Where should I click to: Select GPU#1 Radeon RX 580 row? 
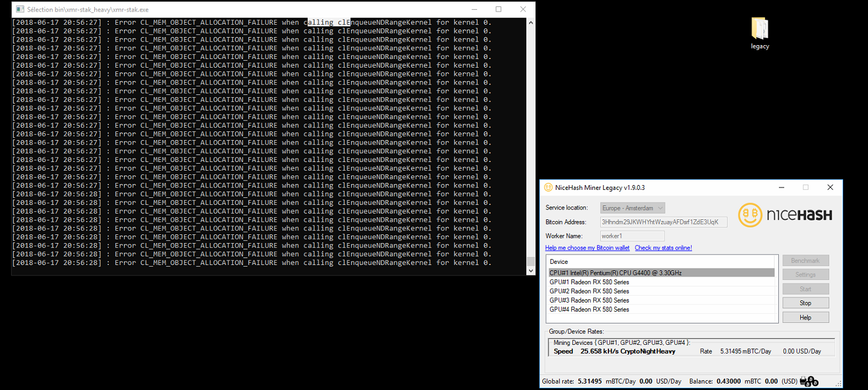[589, 282]
